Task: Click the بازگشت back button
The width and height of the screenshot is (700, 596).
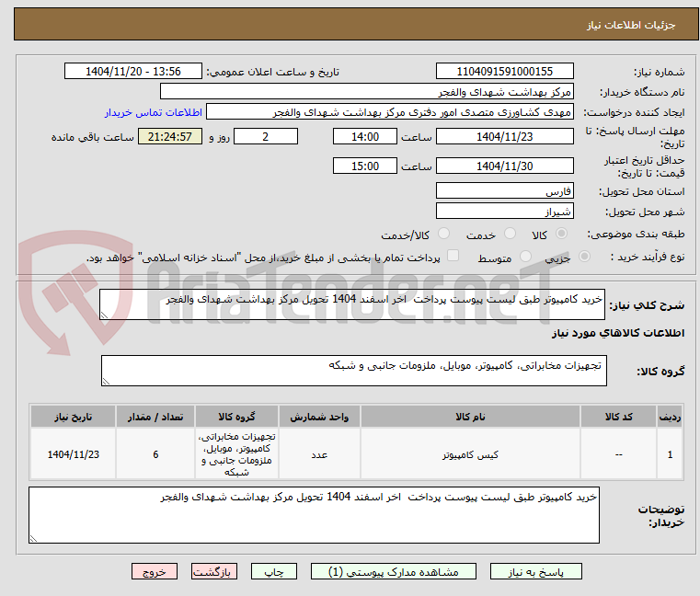Action: [213, 571]
